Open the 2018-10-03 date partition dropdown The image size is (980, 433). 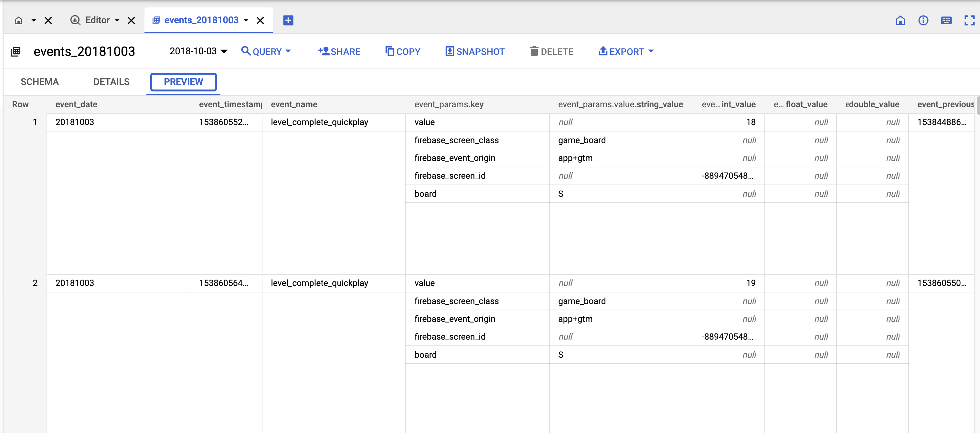click(x=198, y=51)
